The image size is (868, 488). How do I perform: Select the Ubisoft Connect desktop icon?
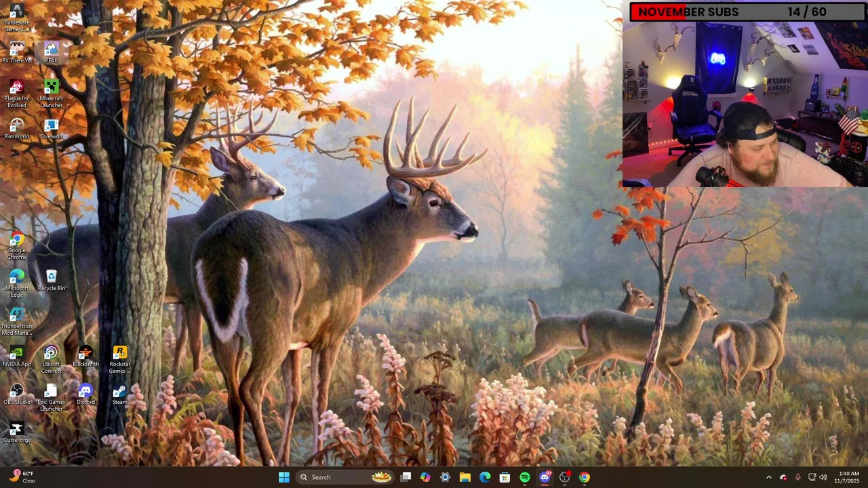52,359
